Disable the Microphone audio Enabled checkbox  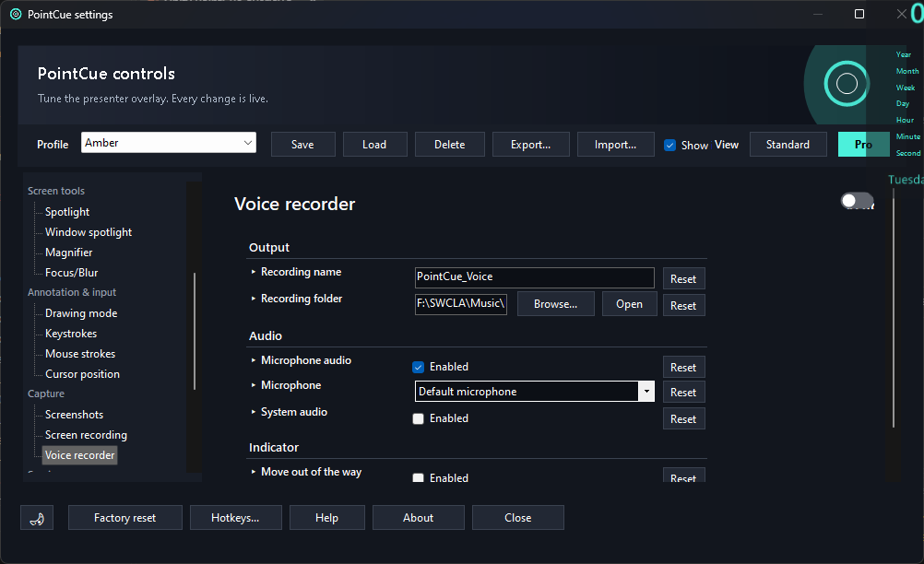(419, 368)
